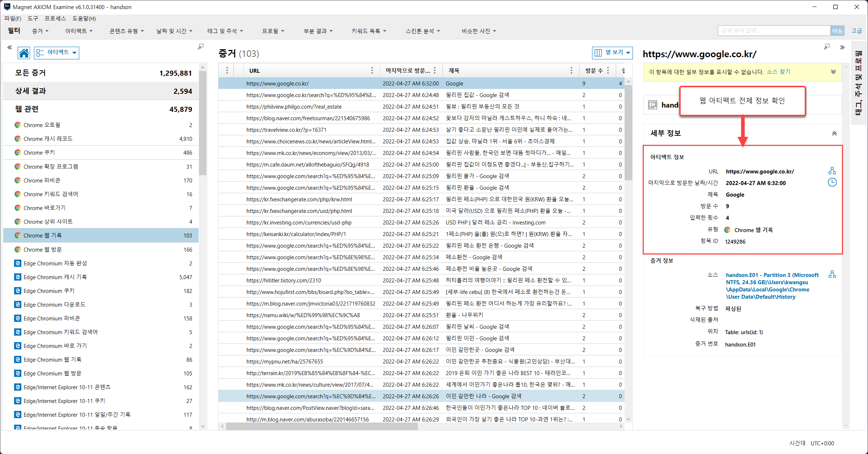This screenshot has width=868, height=454.
Task: Click the 상세 결과 summary row
Action: click(x=101, y=91)
